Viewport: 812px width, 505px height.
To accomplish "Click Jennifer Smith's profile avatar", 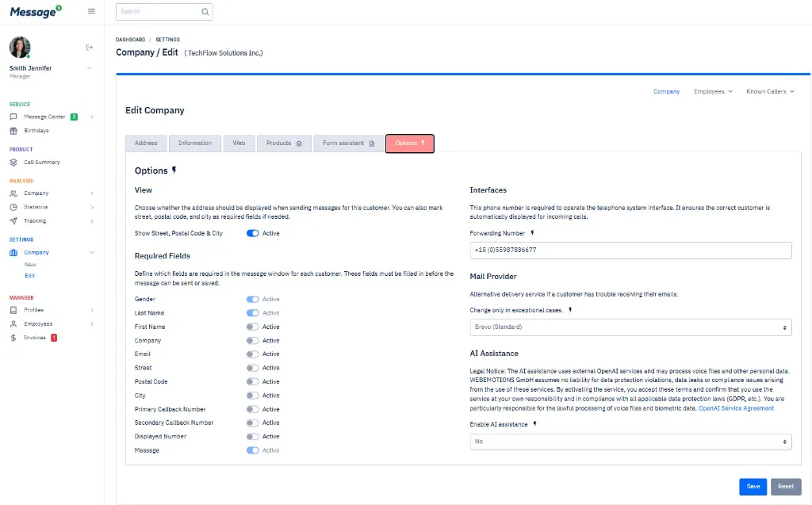I will click(20, 47).
